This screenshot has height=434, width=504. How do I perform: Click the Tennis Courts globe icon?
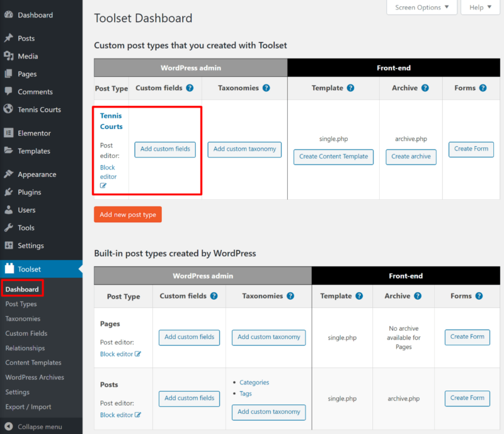click(8, 109)
